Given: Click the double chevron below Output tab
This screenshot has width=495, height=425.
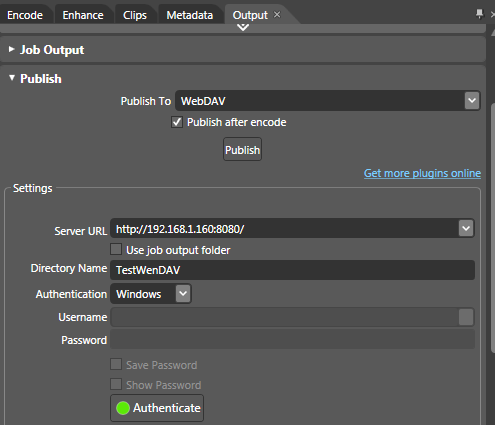Looking at the screenshot, I should pos(243,27).
